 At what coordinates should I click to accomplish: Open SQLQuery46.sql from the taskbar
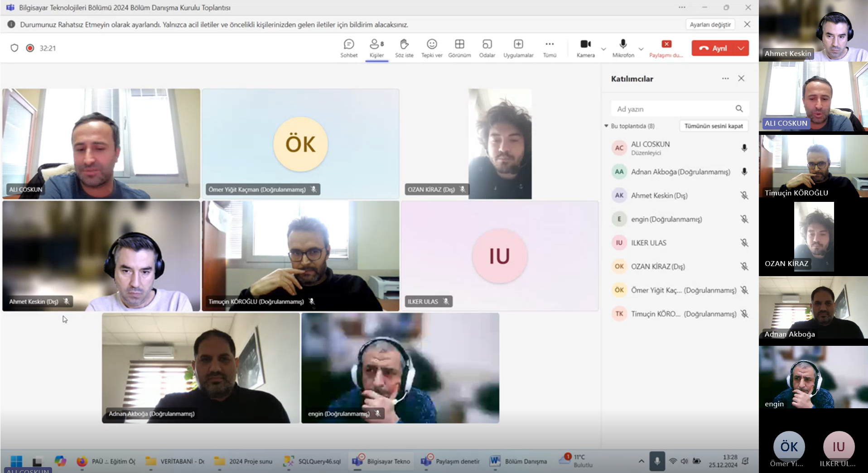[x=313, y=461]
